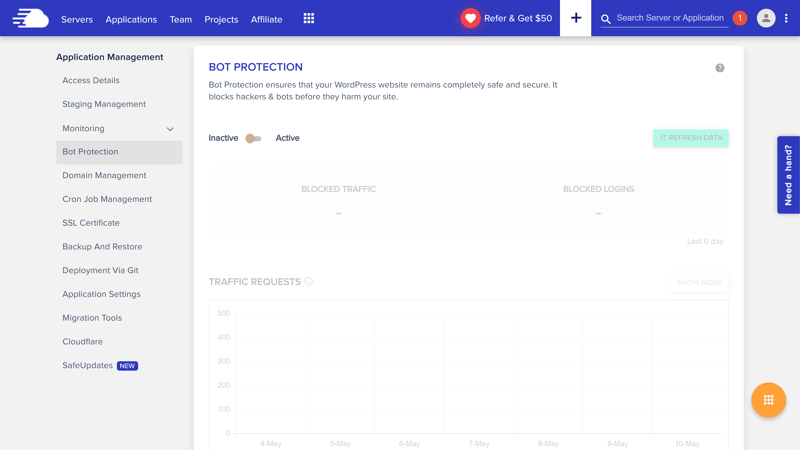
Task: Toggle Bot Protection Inactive/Active switch
Action: click(253, 138)
